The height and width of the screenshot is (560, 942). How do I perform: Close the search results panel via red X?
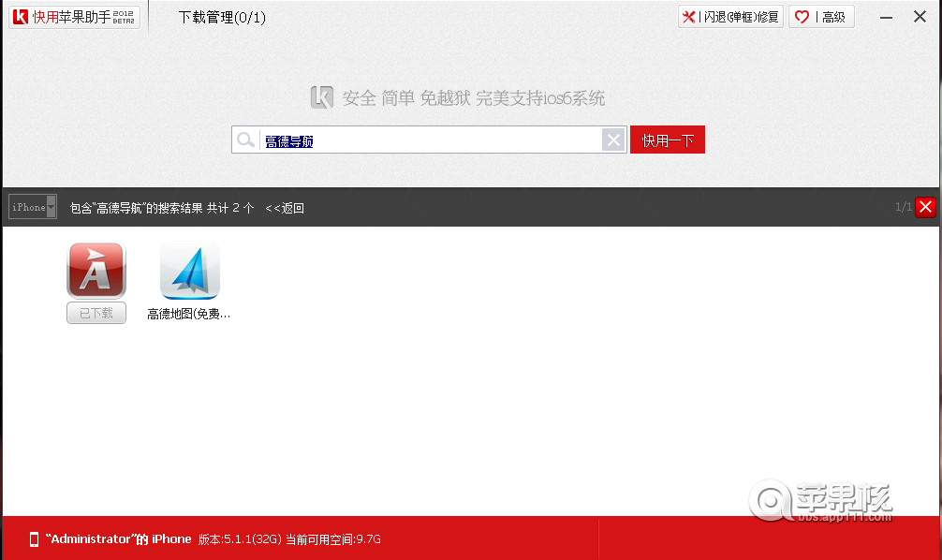926,207
